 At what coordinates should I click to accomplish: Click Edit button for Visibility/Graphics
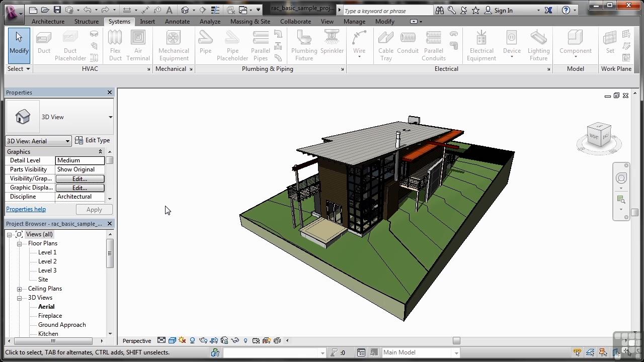(x=79, y=178)
